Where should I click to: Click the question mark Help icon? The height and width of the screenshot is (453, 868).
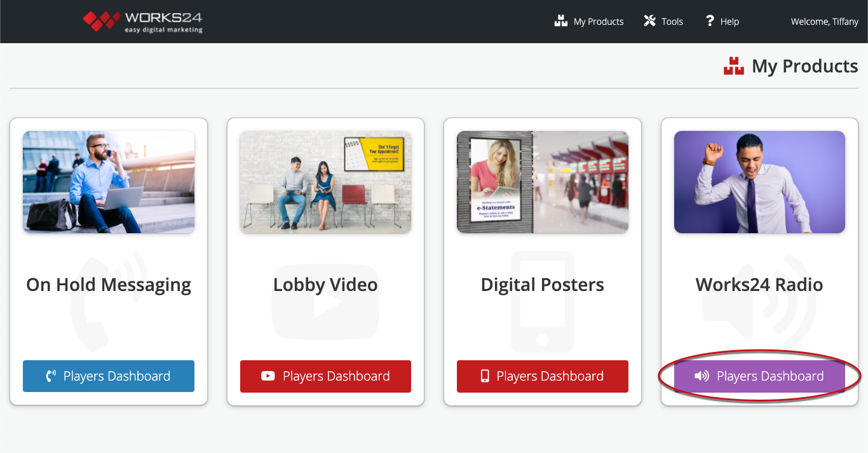pos(710,21)
